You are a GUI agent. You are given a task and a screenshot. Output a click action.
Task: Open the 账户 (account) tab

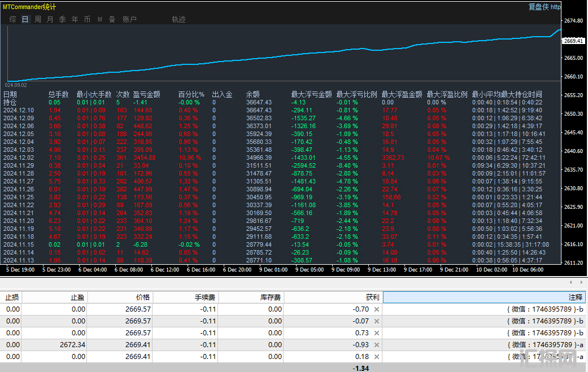click(129, 19)
